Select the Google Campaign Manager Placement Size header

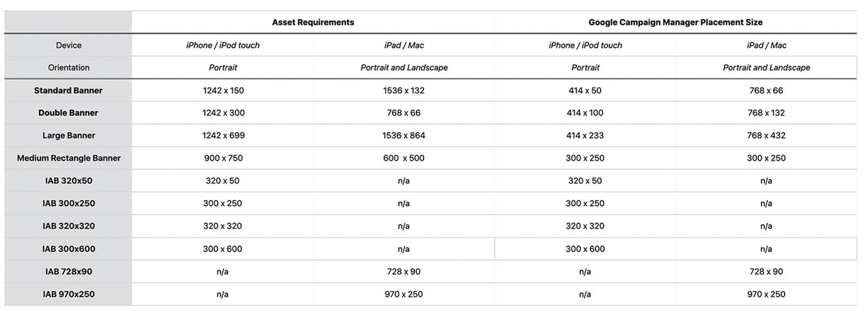tap(675, 22)
